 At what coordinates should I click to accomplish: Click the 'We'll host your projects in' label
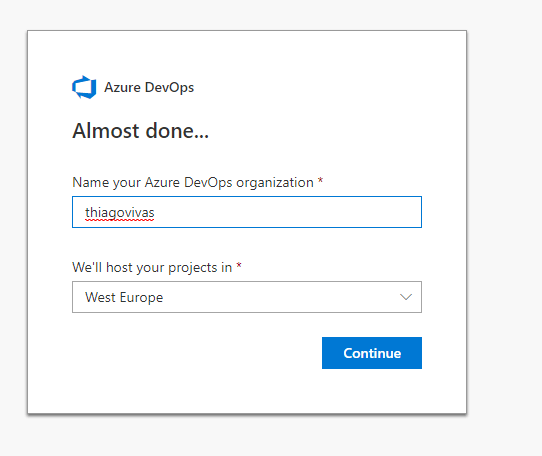click(x=152, y=268)
